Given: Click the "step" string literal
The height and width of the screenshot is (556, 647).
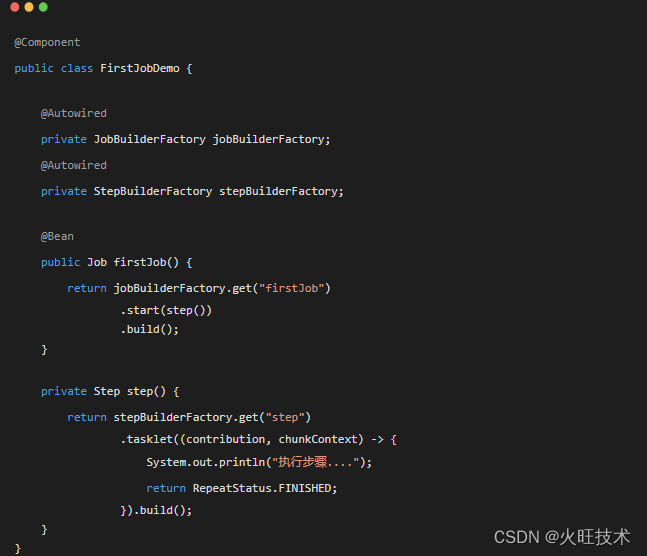Looking at the screenshot, I should tap(285, 417).
